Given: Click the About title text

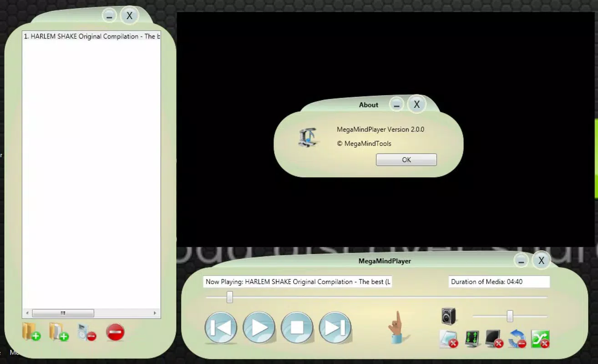Looking at the screenshot, I should (369, 105).
